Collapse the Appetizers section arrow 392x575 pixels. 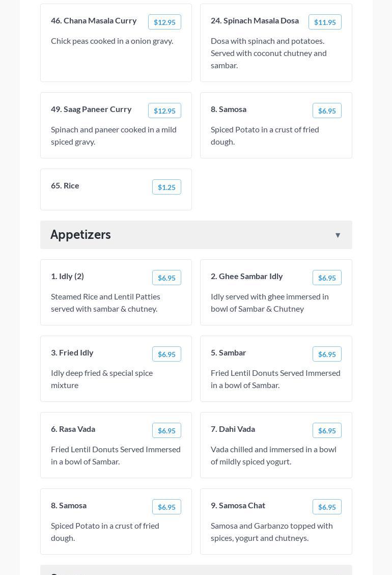338,235
